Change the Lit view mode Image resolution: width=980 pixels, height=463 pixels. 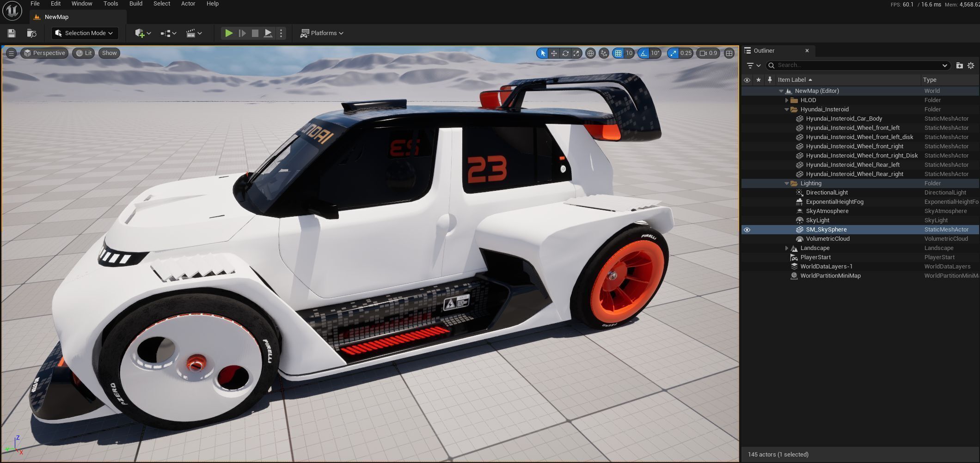(x=84, y=53)
